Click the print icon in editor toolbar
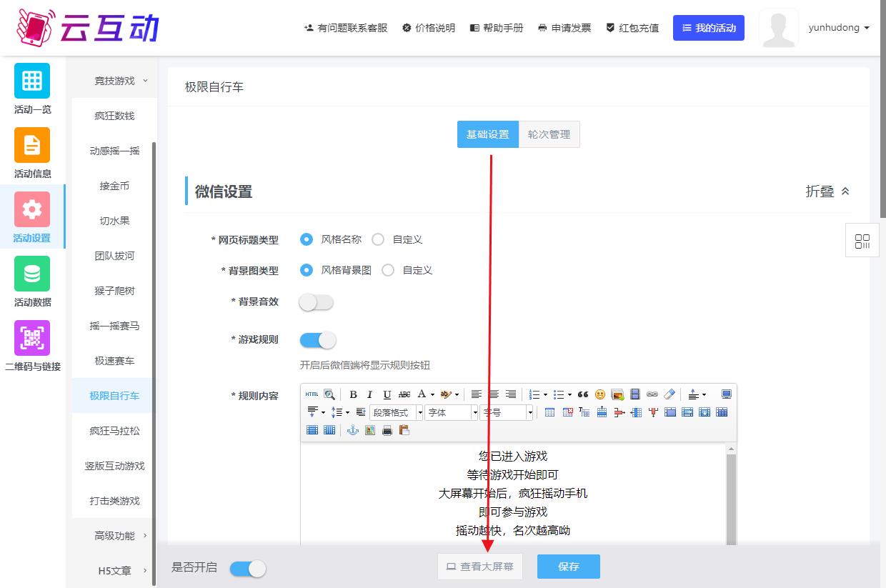The width and height of the screenshot is (886, 588). [387, 430]
